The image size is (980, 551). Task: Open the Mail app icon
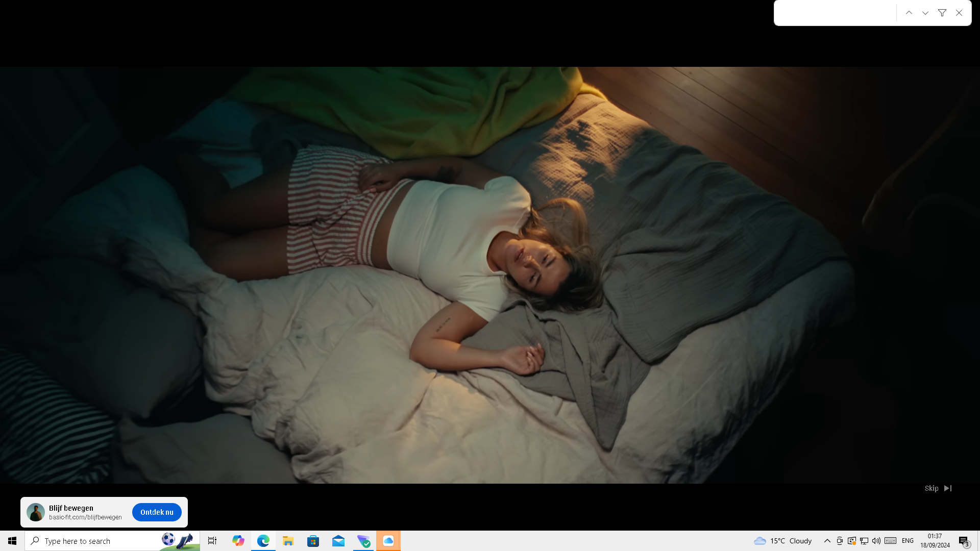coord(338,541)
